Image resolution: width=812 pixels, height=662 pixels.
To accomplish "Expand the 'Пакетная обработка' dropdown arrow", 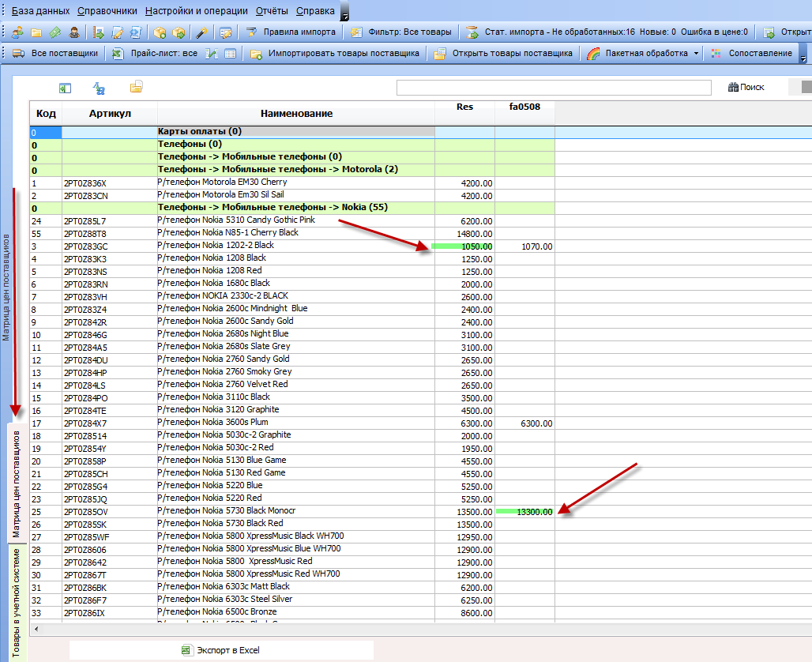I will [696, 54].
